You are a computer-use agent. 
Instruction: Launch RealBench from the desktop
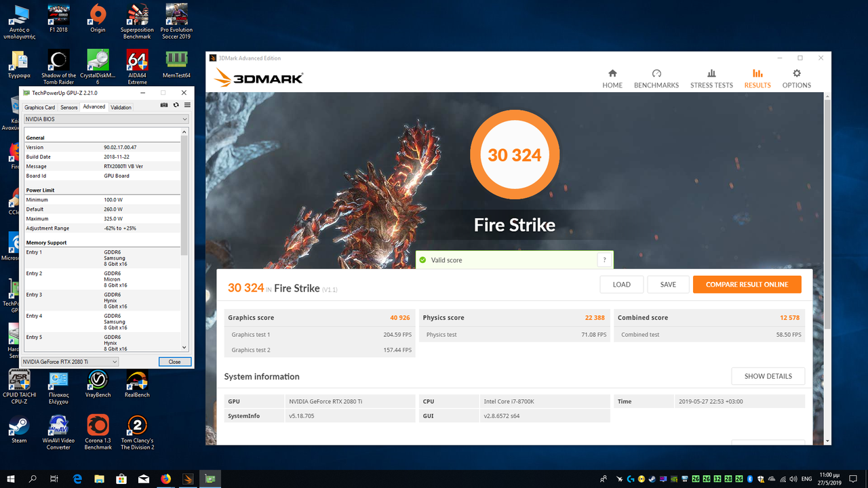[x=137, y=384]
